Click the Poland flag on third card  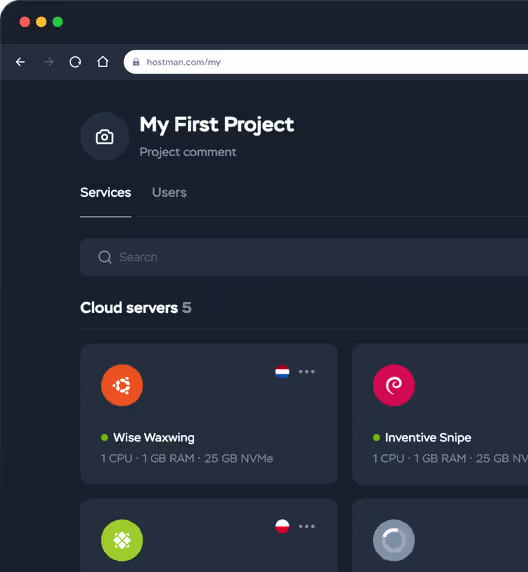(x=282, y=526)
